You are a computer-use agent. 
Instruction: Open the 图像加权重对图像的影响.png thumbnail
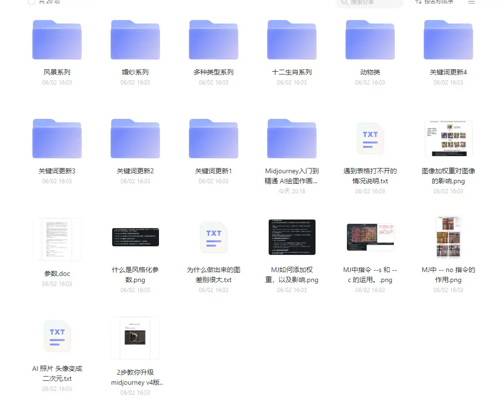(x=448, y=138)
